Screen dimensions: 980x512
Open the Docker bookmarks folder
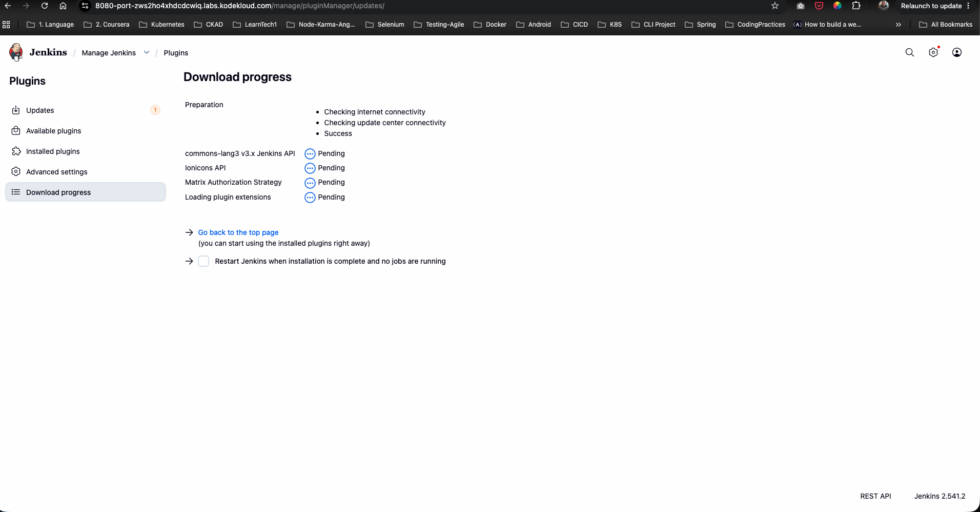pyautogui.click(x=490, y=25)
